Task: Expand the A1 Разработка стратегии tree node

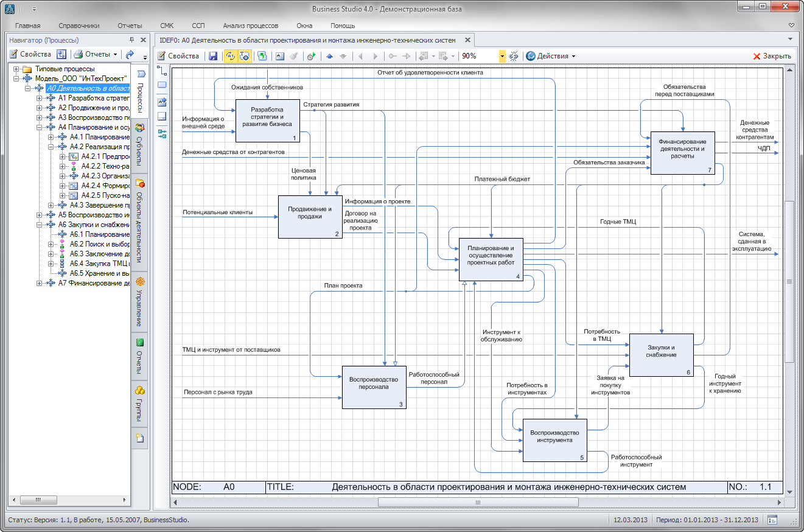Action: pyautogui.click(x=40, y=98)
